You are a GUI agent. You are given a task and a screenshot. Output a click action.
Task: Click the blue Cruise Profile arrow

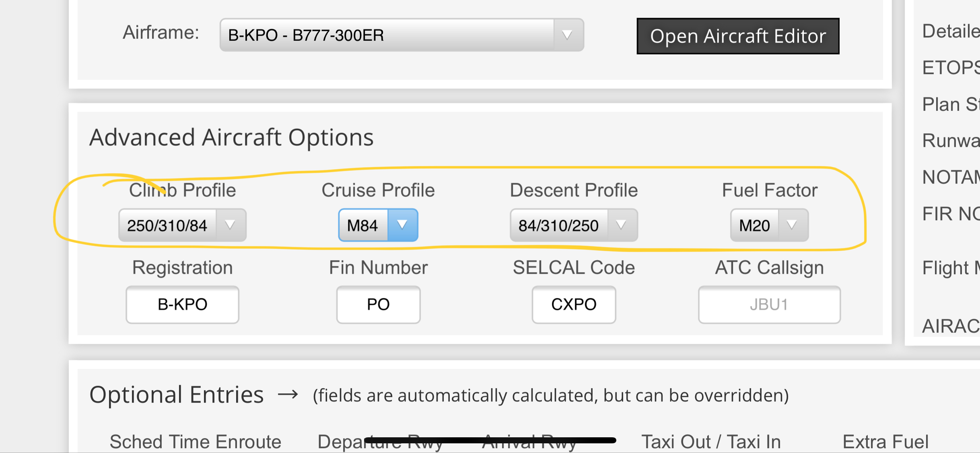(402, 225)
